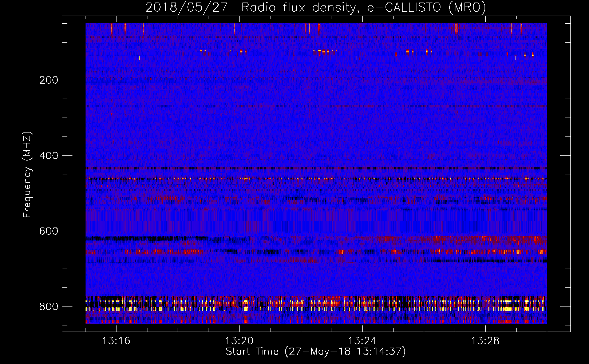Click the 13:16 time tick label
The image size is (589, 364).
116,341
